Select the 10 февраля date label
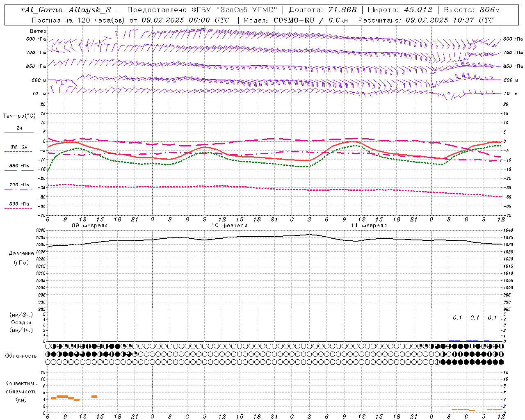The image size is (525, 420). [x=229, y=226]
